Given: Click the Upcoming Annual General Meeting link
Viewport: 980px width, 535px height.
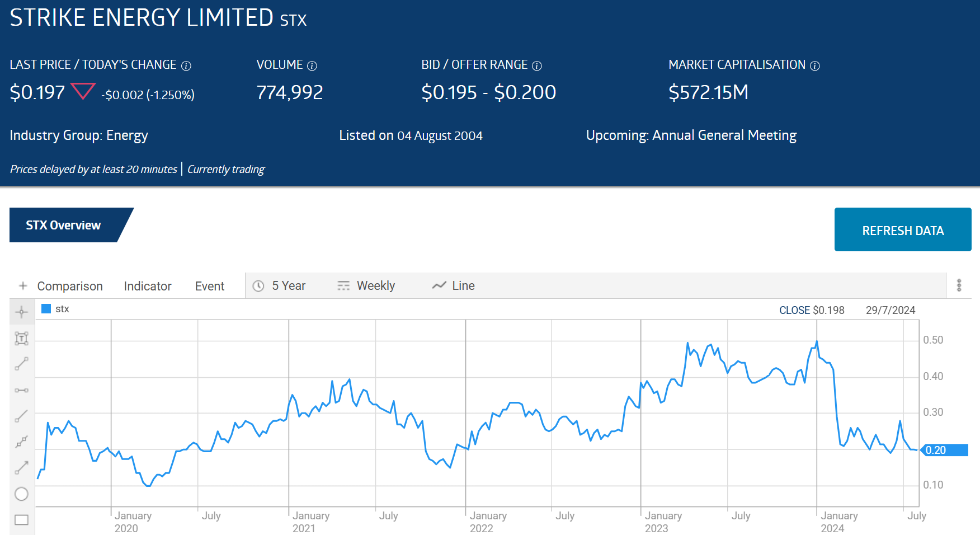Looking at the screenshot, I should pos(691,135).
